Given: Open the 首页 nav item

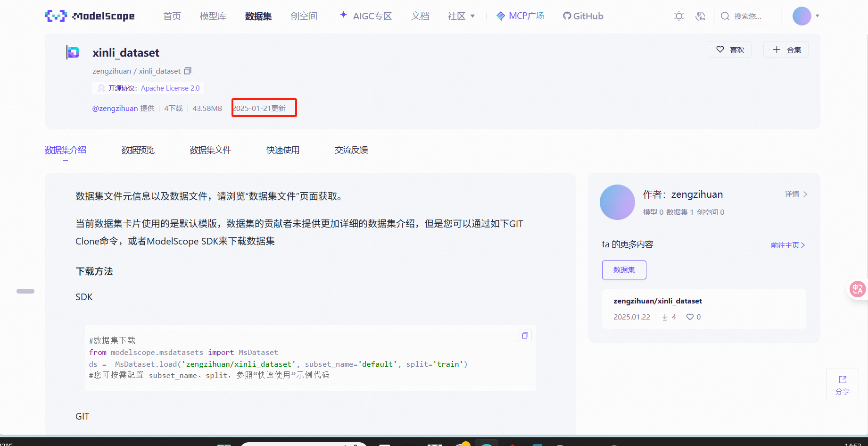Looking at the screenshot, I should (x=172, y=16).
